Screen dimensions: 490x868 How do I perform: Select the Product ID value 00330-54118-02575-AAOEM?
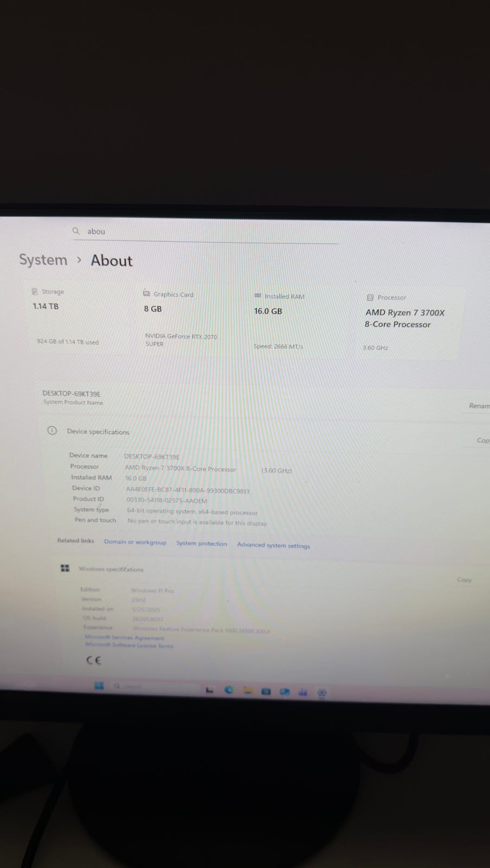click(x=166, y=500)
